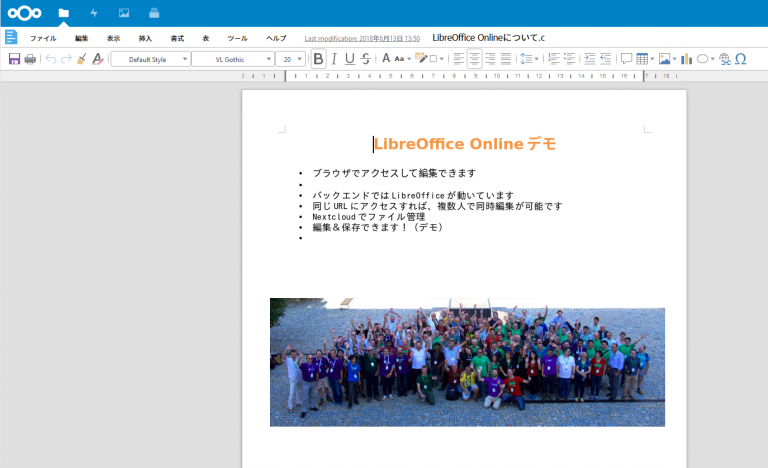
Task: Toggle numbered list
Action: point(553,59)
